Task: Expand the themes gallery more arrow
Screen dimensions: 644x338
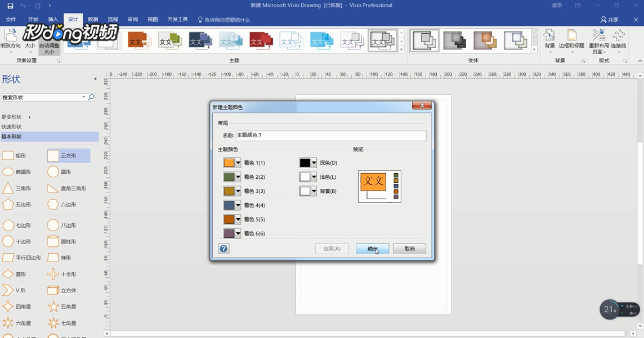Action: (x=401, y=49)
